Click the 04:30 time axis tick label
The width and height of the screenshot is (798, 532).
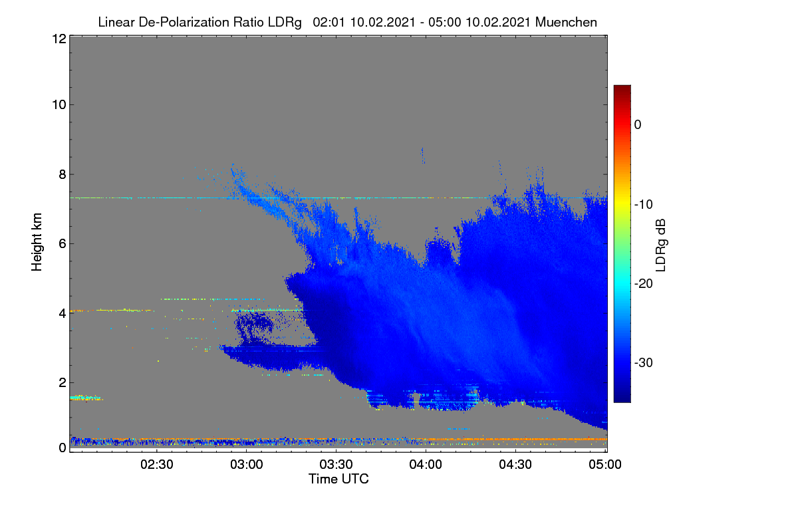pyautogui.click(x=516, y=465)
